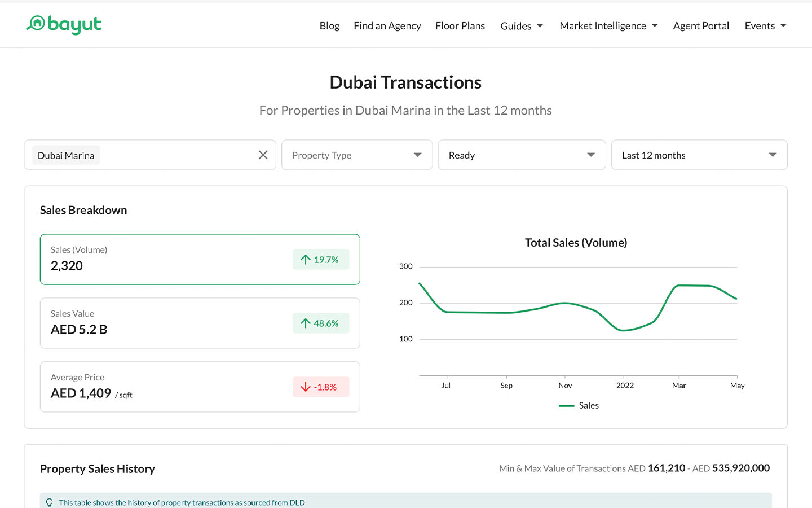
Task: Click the lightbulb icon in the DLD tip banner
Action: [x=49, y=502]
